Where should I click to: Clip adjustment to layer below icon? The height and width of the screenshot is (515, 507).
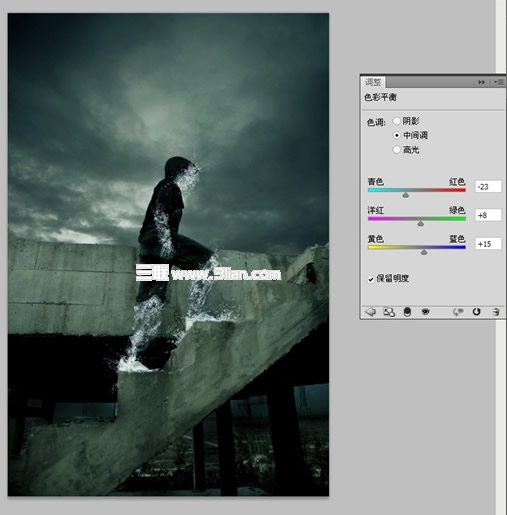tap(407, 312)
